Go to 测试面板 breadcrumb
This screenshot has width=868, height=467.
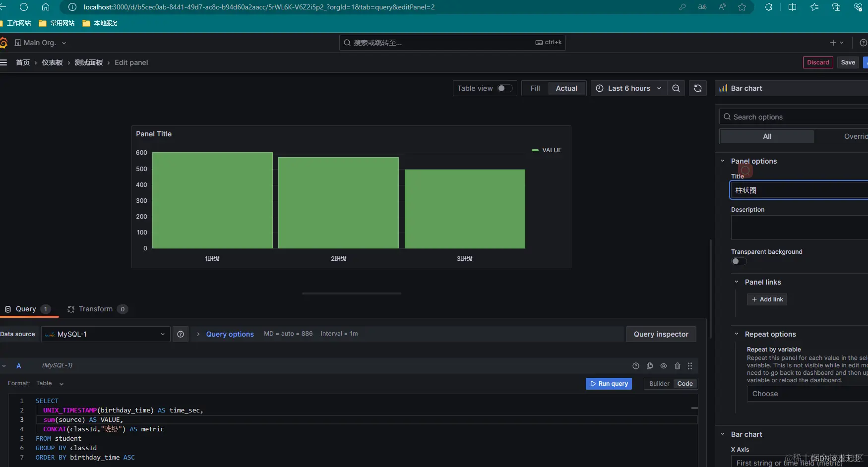[x=89, y=62]
